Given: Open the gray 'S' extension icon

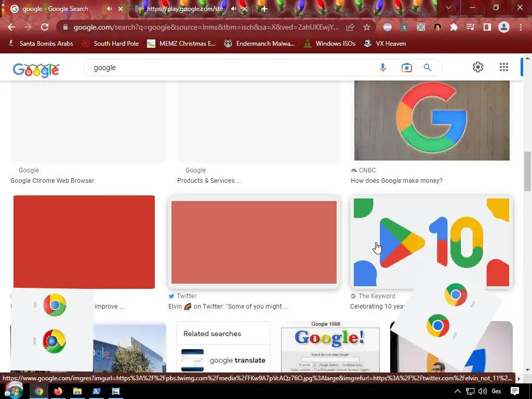Looking at the screenshot, I should click(x=404, y=27).
